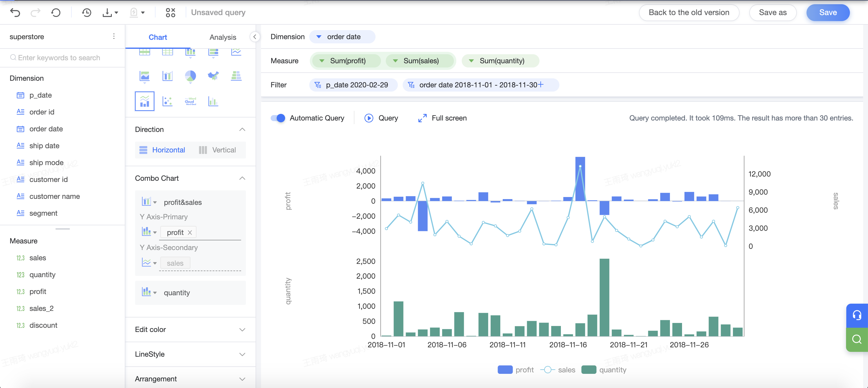The image size is (868, 388).
Task: Click the Full screen expand icon
Action: click(422, 118)
